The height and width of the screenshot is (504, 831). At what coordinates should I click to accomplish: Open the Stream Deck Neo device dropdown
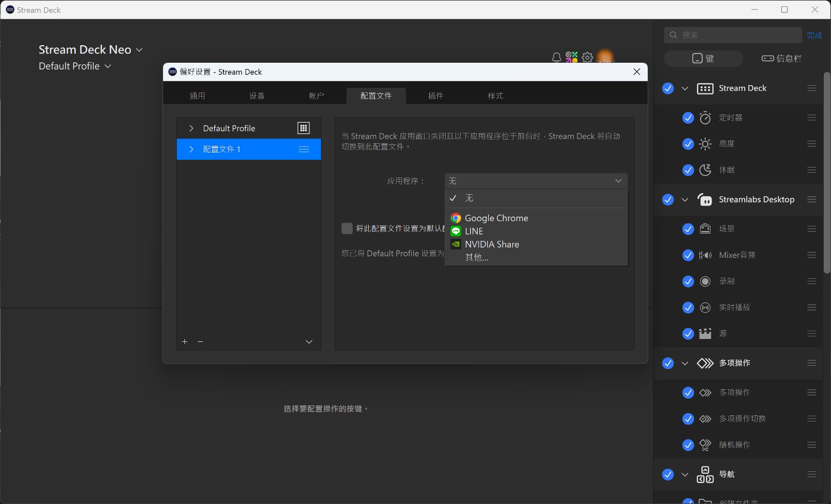click(x=90, y=50)
